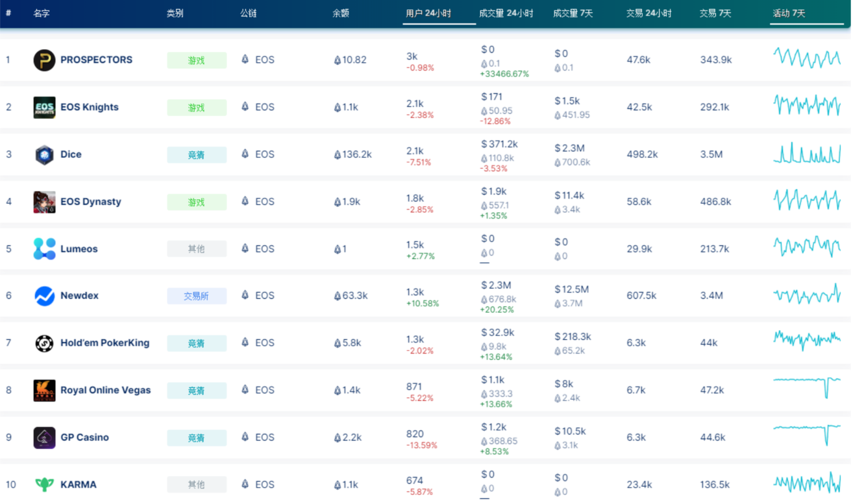Open the Dice name link
This screenshot has height=504, width=853.
tap(71, 154)
